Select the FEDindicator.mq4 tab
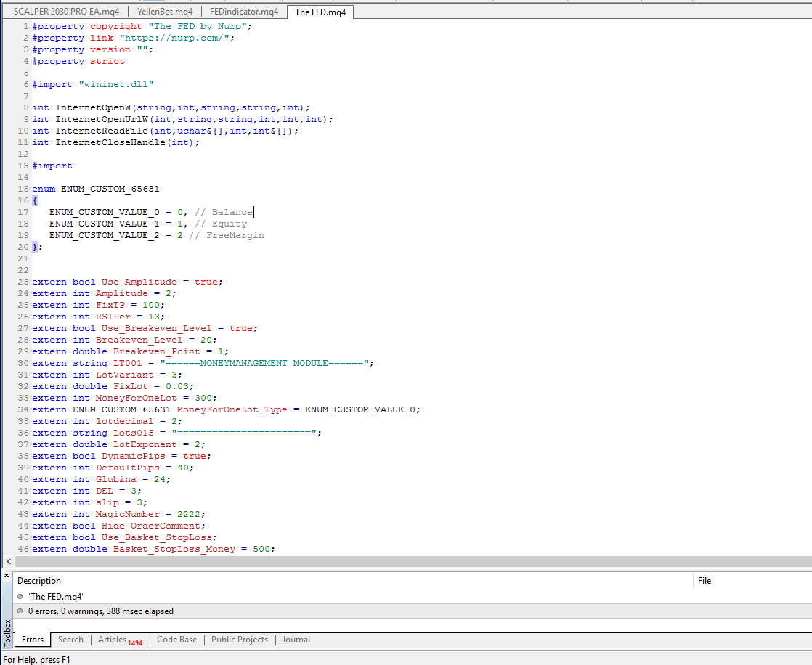This screenshot has width=812, height=665. pos(244,12)
